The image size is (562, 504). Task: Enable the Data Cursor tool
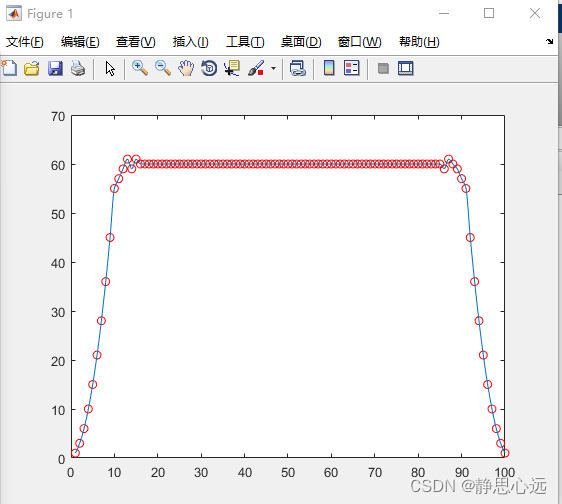click(232, 68)
